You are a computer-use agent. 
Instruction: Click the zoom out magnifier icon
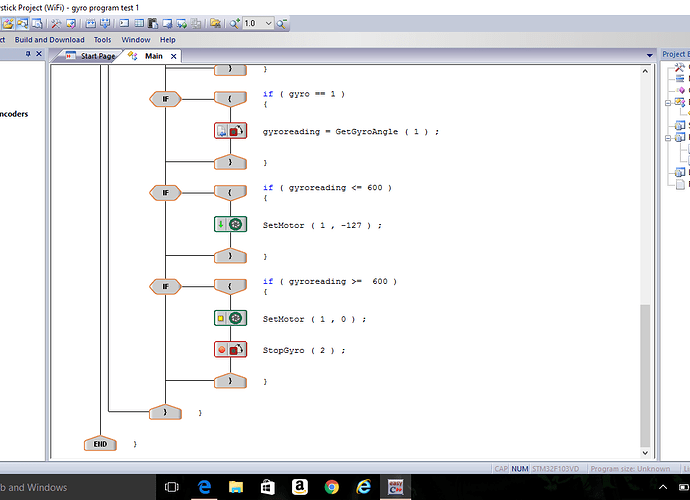pyautogui.click(x=282, y=23)
